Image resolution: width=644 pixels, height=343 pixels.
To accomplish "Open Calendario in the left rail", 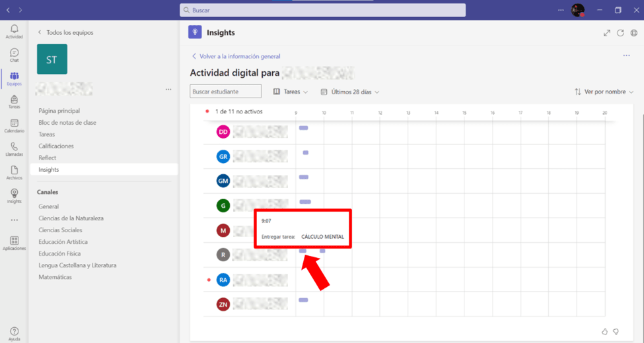I will [x=14, y=125].
